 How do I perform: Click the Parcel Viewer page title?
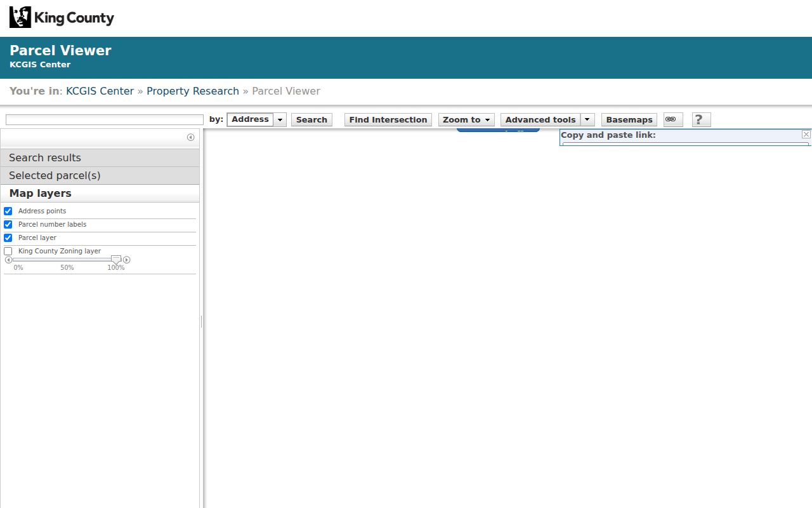pos(60,51)
